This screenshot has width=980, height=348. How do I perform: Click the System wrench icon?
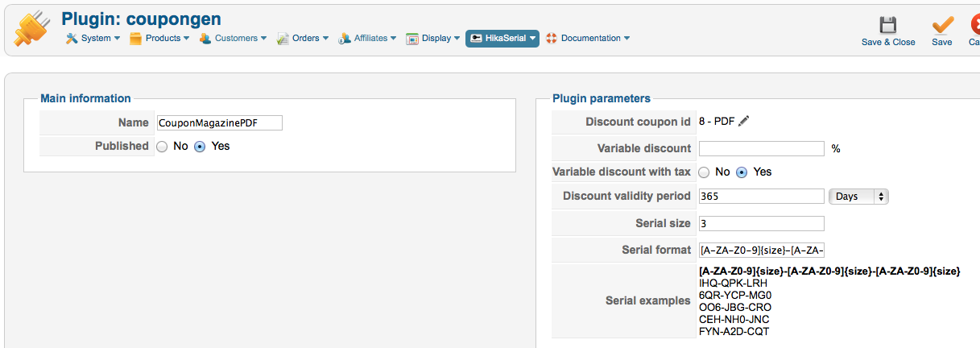click(x=72, y=38)
